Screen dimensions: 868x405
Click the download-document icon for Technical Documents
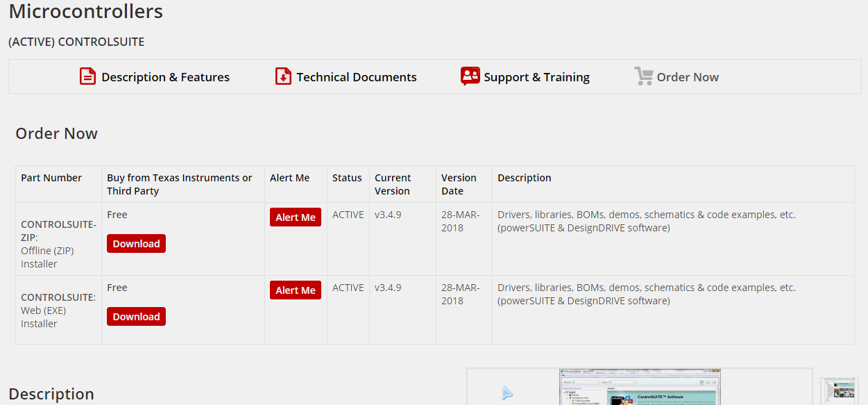coord(283,76)
